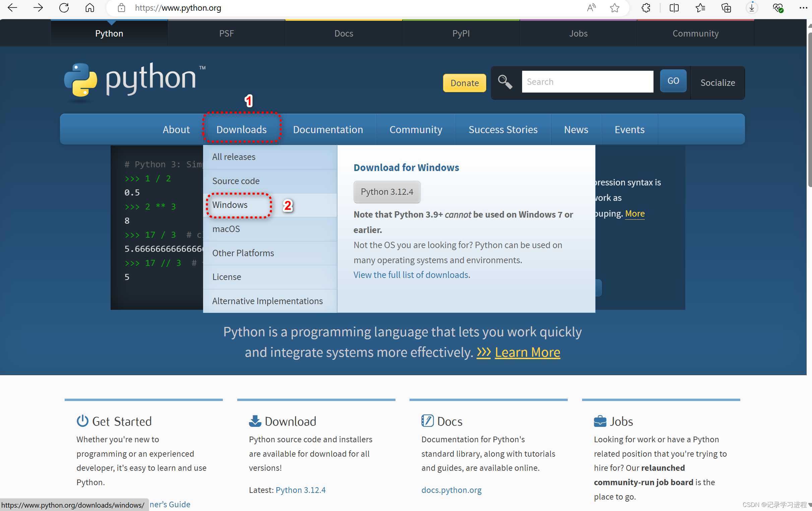812x511 pixels.
Task: Open the browser Settings and more menu
Action: tap(803, 8)
